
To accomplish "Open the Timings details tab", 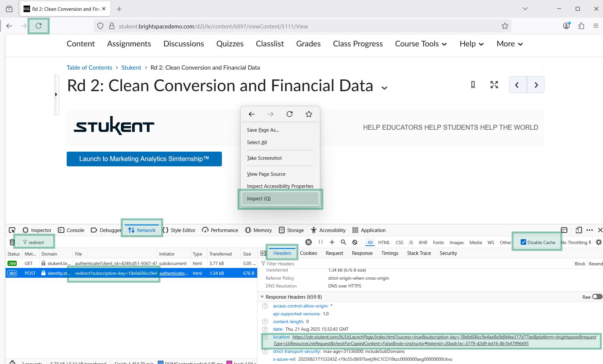I will pos(390,253).
